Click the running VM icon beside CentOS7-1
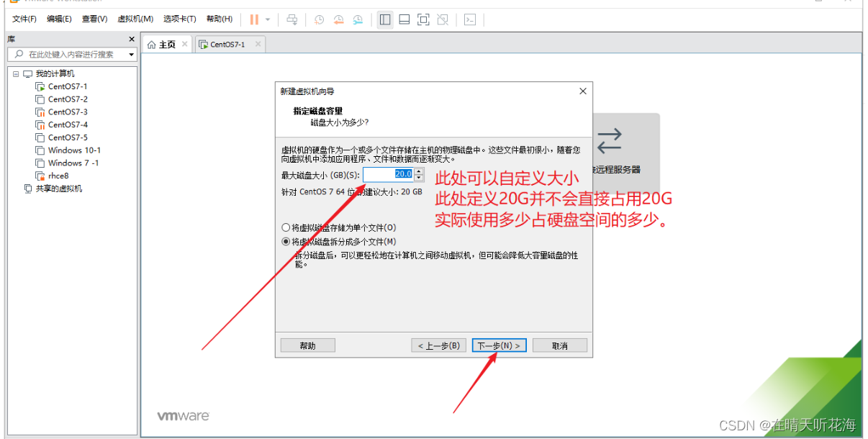 click(40, 86)
